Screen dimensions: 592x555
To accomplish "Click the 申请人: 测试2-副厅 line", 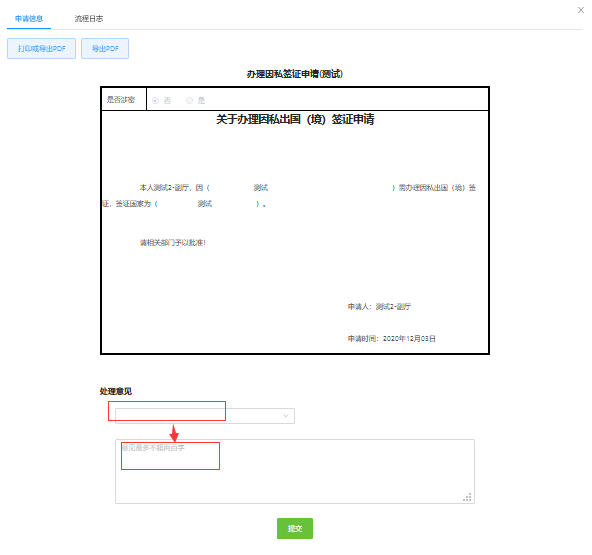I will click(379, 307).
